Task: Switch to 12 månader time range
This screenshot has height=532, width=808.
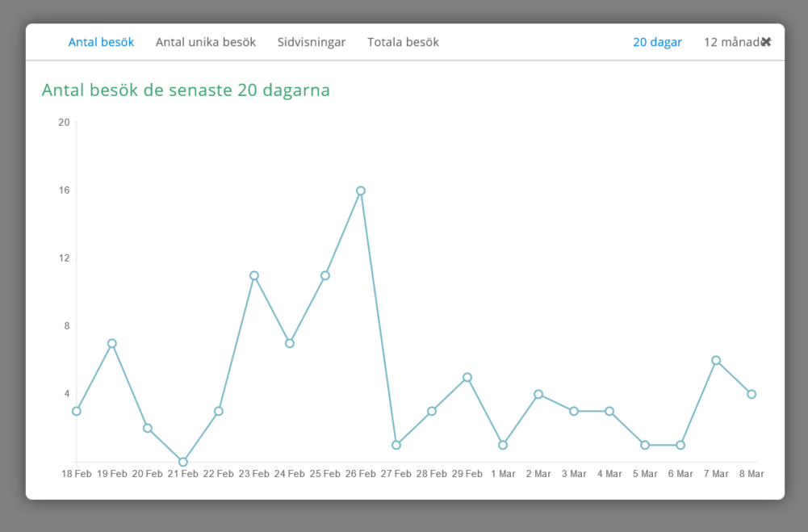Action: click(x=731, y=42)
